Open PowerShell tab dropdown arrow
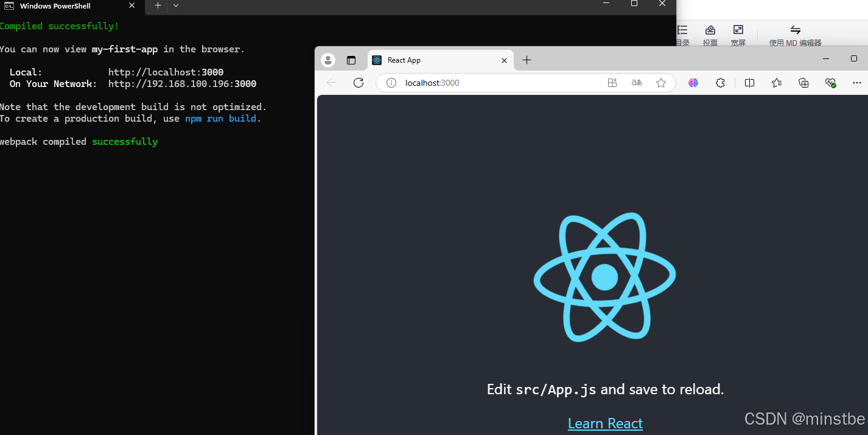Screen dimensions: 868x435 click(176, 5)
